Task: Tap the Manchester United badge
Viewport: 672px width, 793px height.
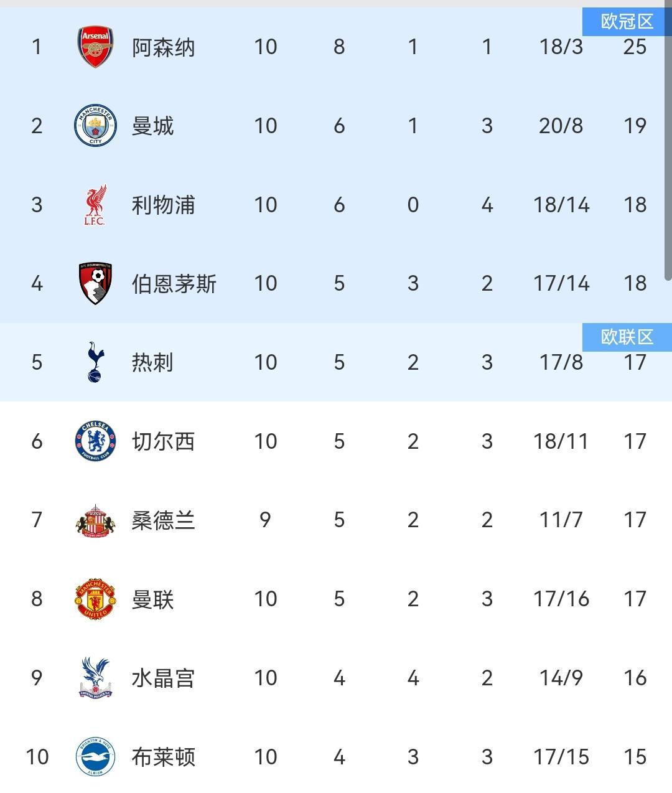Action: coord(95,599)
